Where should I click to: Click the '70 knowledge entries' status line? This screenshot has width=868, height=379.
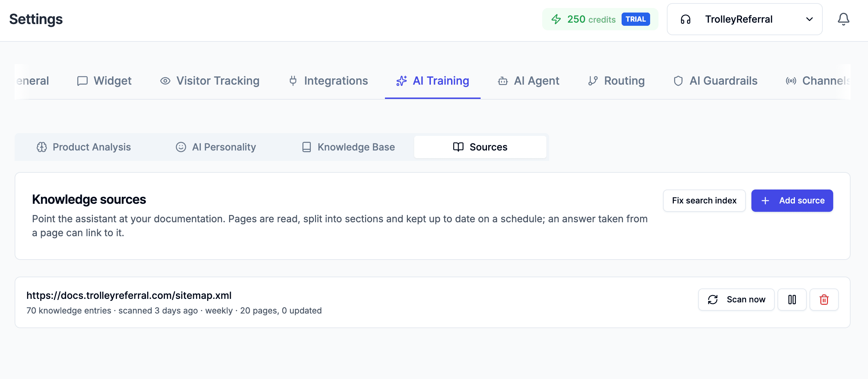174,310
